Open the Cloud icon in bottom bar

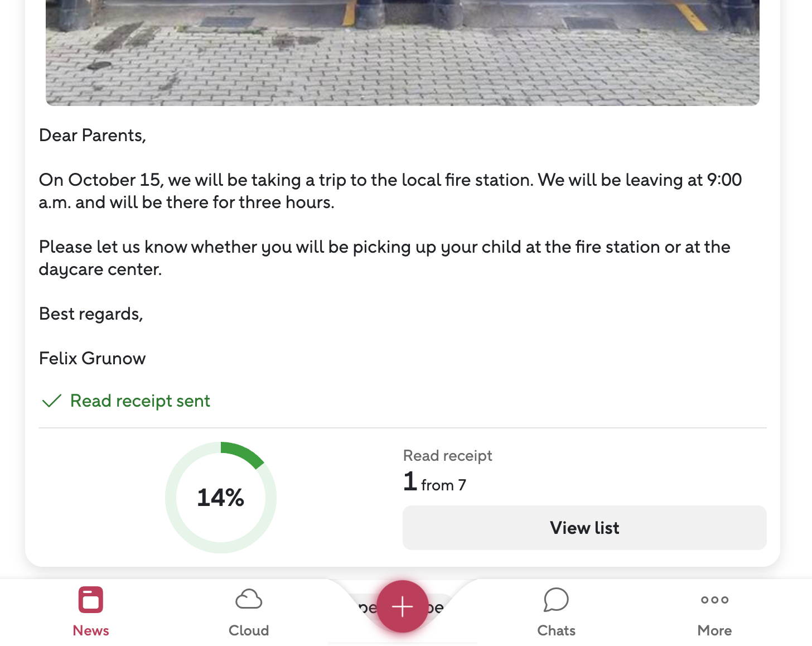click(249, 600)
